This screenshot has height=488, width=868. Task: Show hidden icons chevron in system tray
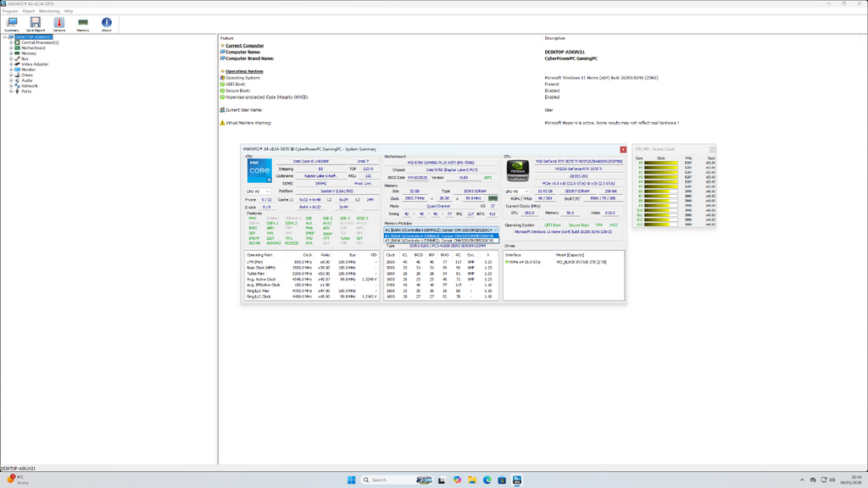click(x=802, y=480)
